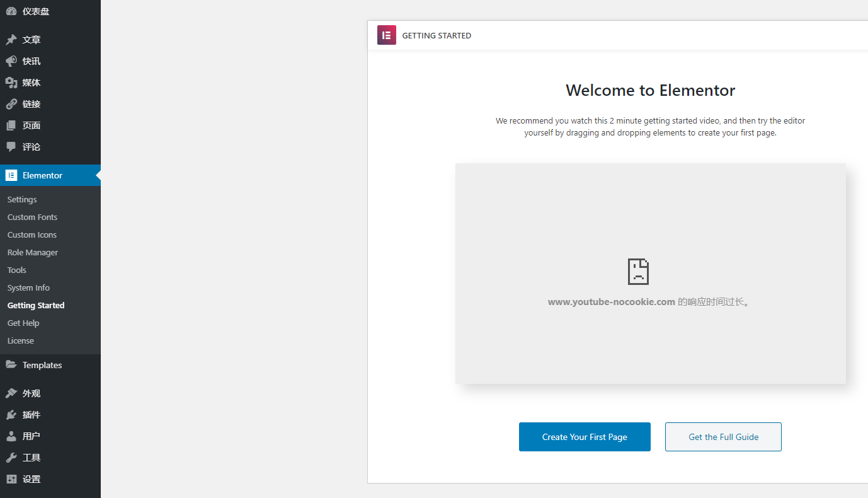This screenshot has width=868, height=498.
Task: Open the 用户 users menu
Action: coord(50,436)
